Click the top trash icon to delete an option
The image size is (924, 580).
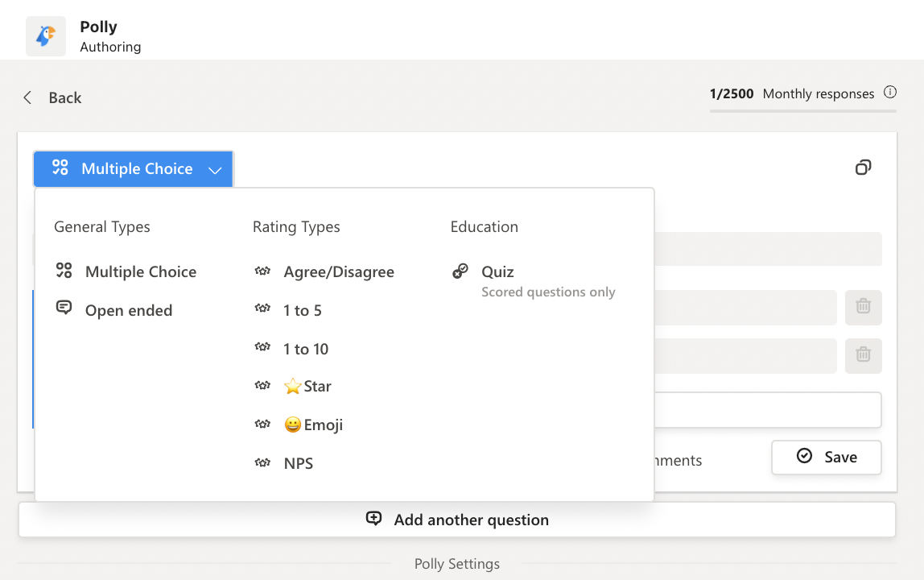tap(863, 307)
